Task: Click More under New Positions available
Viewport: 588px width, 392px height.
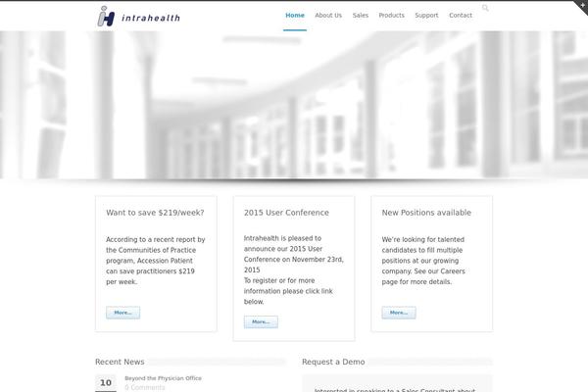Action: [399, 313]
